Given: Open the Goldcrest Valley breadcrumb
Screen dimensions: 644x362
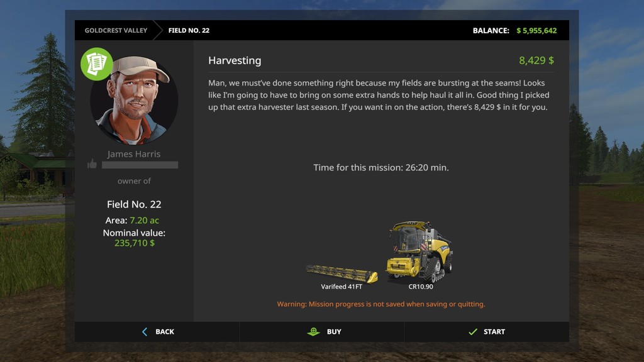Looking at the screenshot, I should [116, 30].
